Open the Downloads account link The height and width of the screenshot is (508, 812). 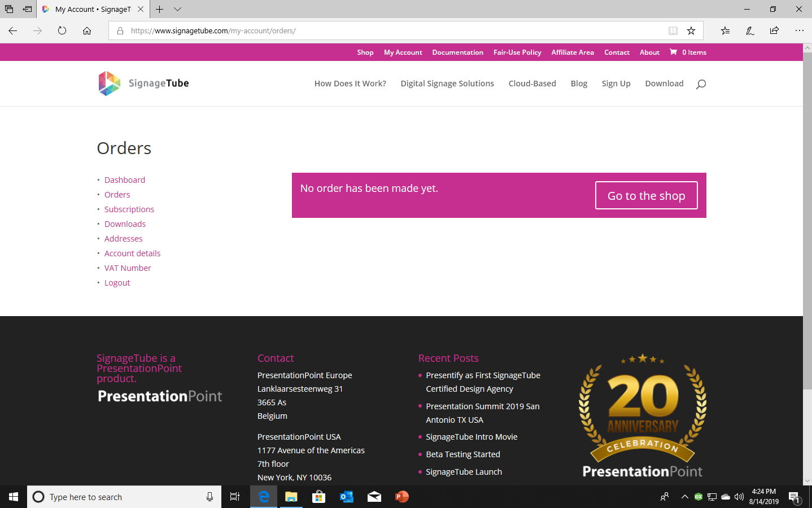tap(125, 224)
